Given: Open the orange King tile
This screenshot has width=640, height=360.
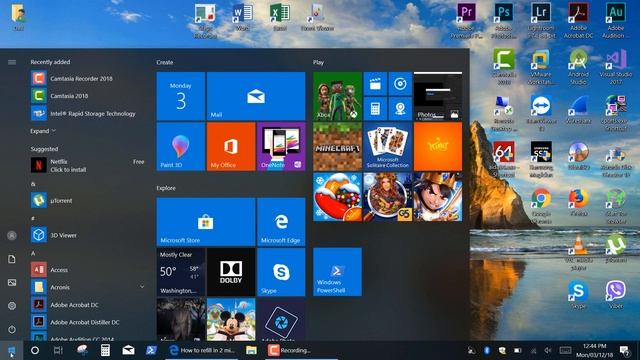Looking at the screenshot, I should click(438, 147).
